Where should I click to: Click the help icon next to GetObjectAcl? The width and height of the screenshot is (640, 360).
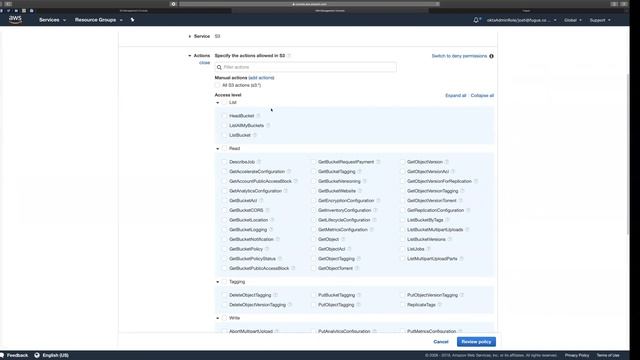349,249
